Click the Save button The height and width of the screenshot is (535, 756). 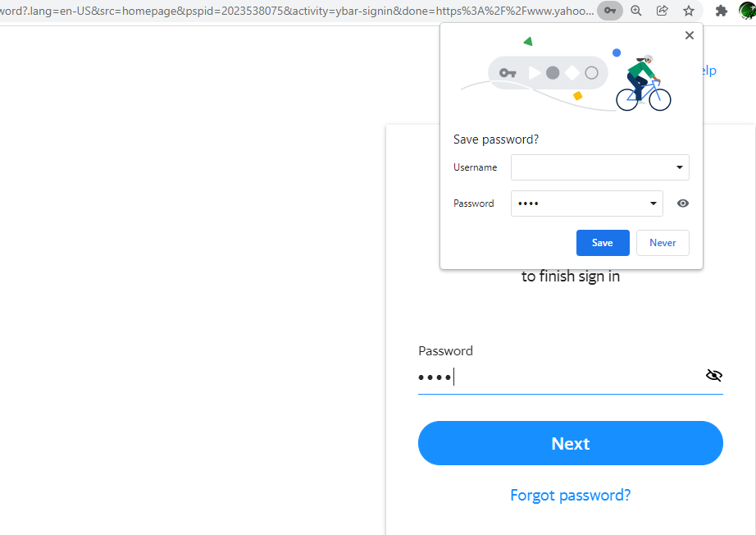(x=603, y=243)
